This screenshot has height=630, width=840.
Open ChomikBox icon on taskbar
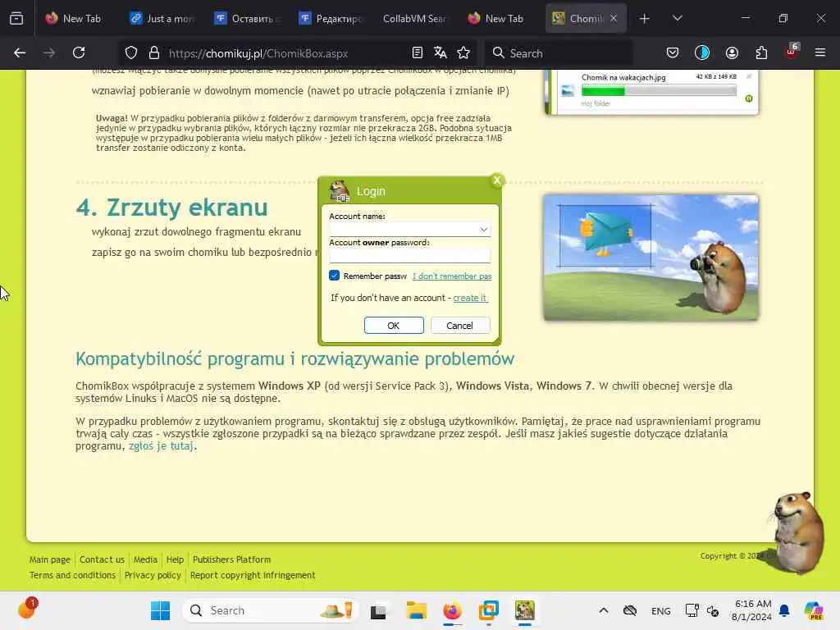click(524, 610)
